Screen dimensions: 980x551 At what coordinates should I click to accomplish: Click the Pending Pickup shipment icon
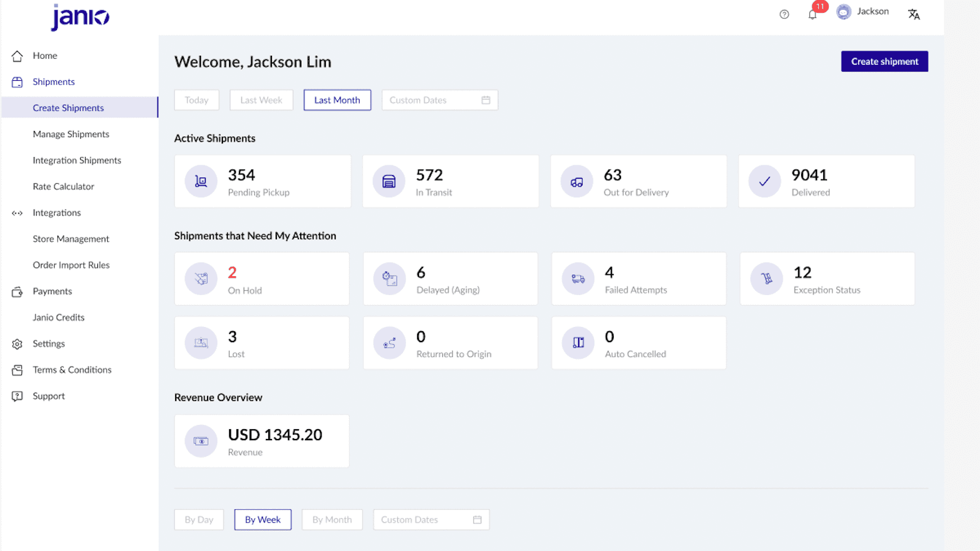(200, 181)
